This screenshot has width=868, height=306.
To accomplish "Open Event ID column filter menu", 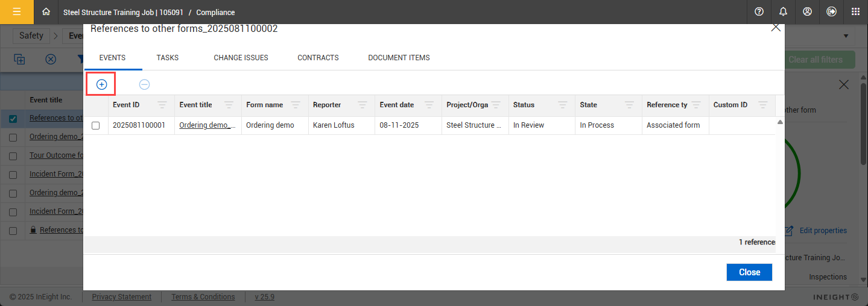I will pyautogui.click(x=162, y=105).
